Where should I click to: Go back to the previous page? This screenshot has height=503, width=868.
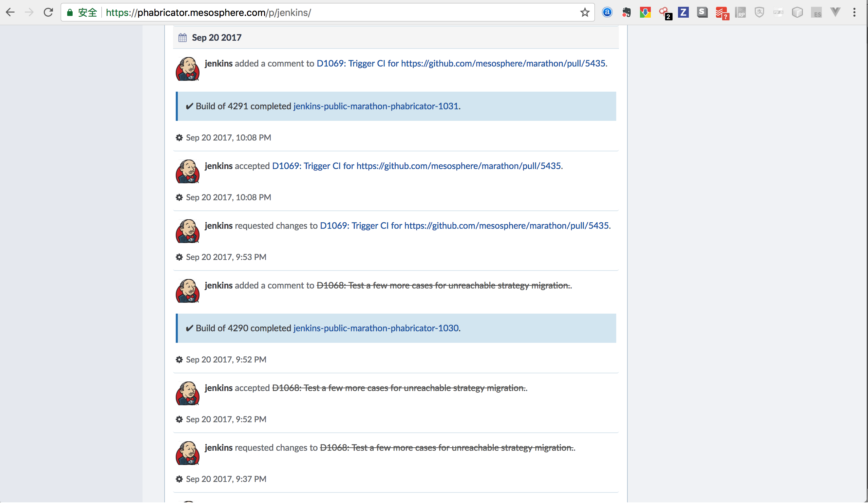tap(10, 13)
